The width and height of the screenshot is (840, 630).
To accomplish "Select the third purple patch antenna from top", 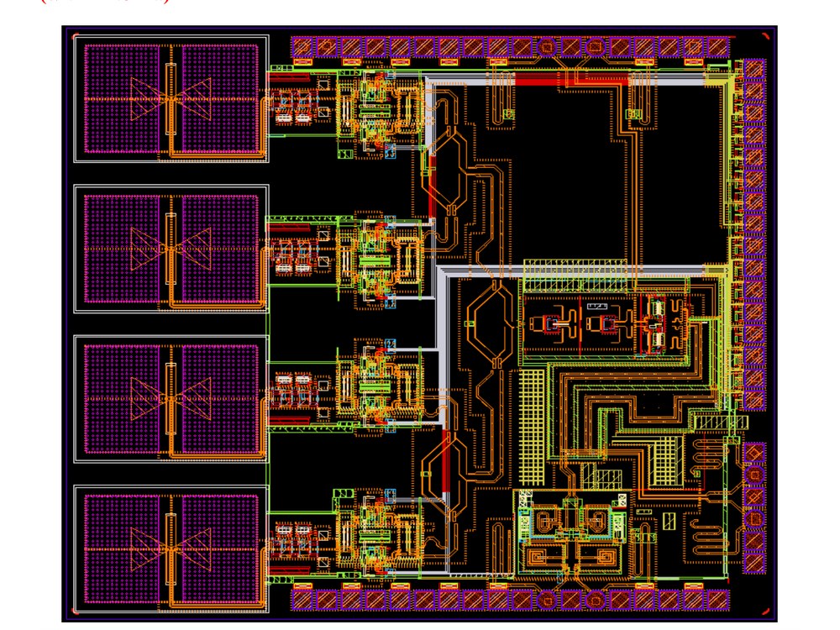I will click(171, 399).
